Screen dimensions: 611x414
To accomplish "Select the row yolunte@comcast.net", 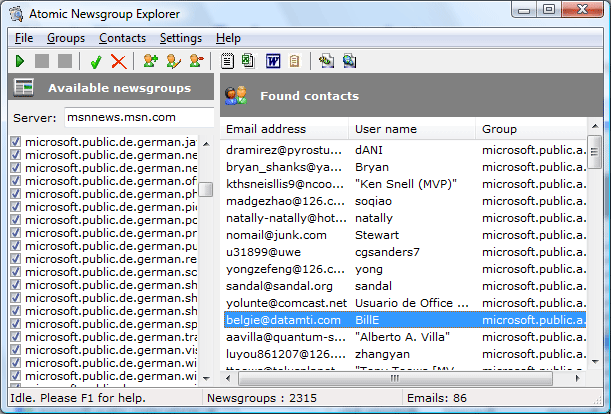I will pyautogui.click(x=403, y=303).
